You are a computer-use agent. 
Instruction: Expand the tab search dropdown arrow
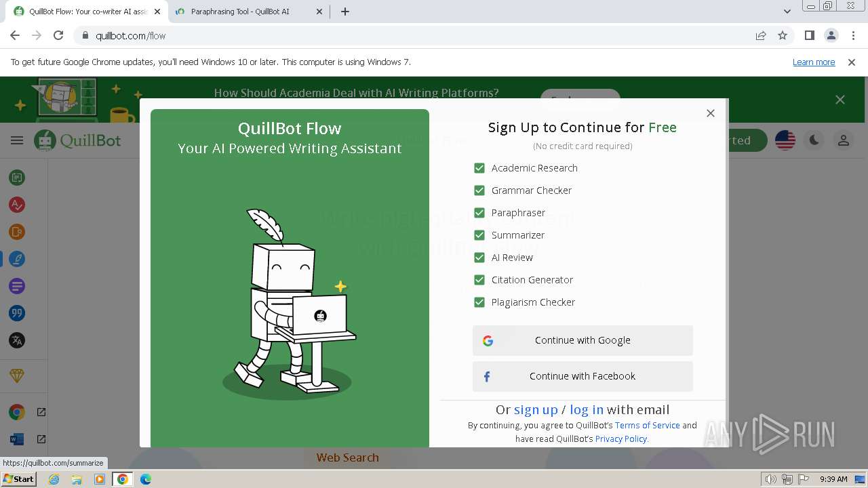click(x=787, y=12)
